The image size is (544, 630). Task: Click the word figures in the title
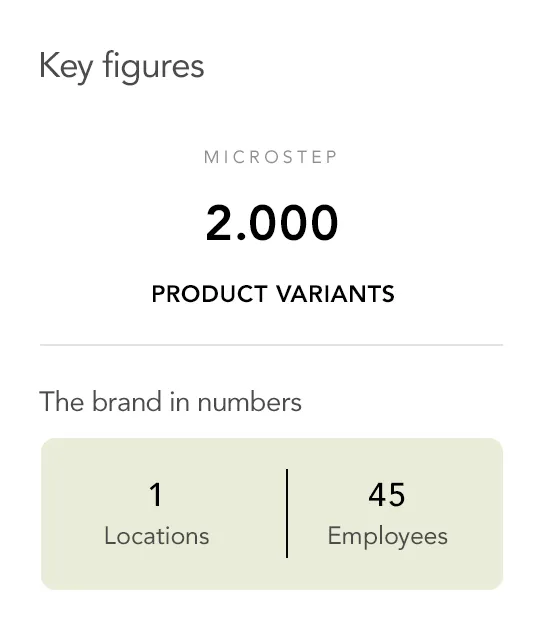coord(153,67)
